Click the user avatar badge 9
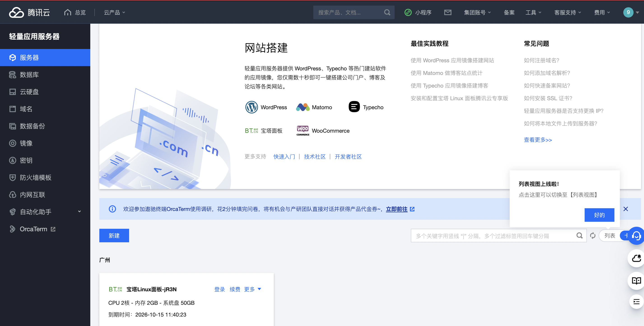Image resolution: width=644 pixels, height=326 pixels. pyautogui.click(x=628, y=12)
